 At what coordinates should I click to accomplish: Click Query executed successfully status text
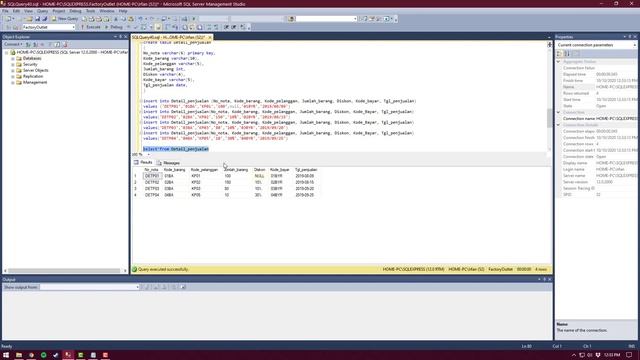click(163, 269)
